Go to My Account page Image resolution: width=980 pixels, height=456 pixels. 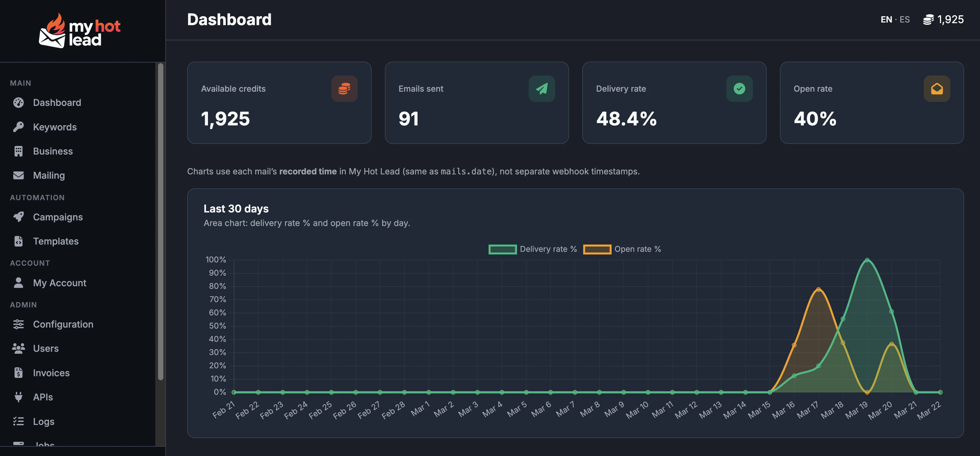[59, 283]
